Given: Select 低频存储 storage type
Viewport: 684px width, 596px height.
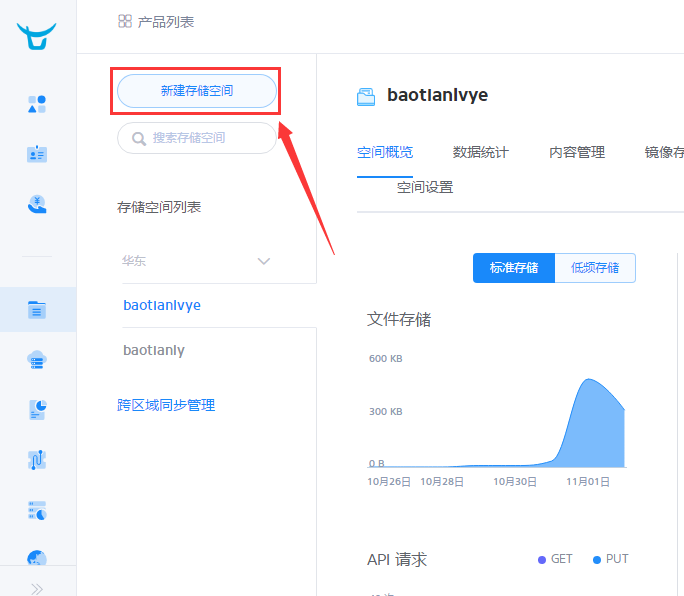Looking at the screenshot, I should [595, 268].
